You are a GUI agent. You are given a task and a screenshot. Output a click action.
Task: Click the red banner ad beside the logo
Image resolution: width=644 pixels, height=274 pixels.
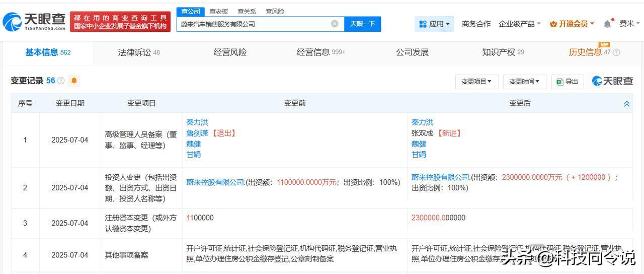pyautogui.click(x=120, y=22)
